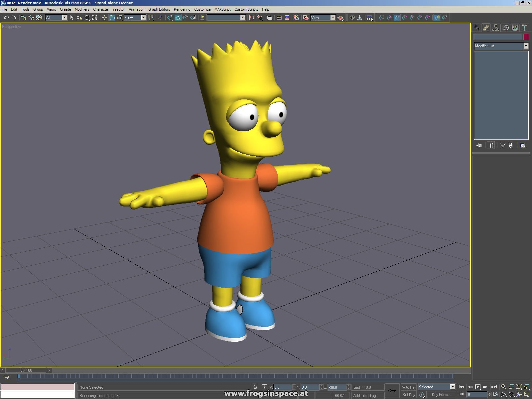
Task: Expand the Named Selection Sets dropdown
Action: click(226, 18)
